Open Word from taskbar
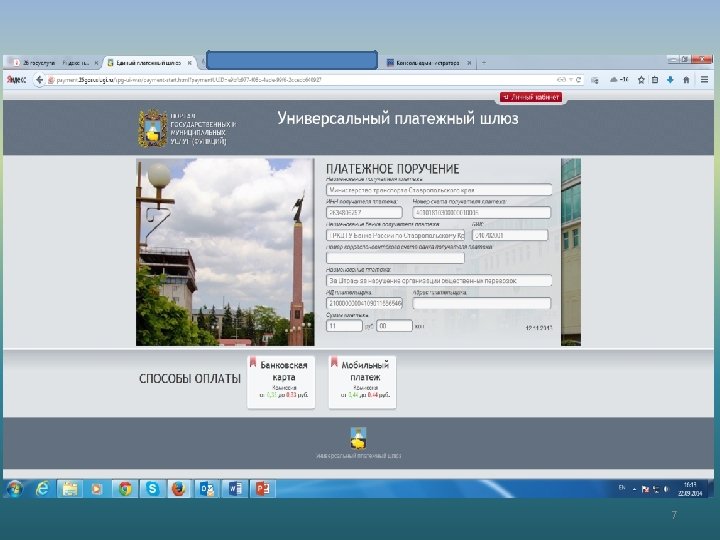 (x=234, y=489)
